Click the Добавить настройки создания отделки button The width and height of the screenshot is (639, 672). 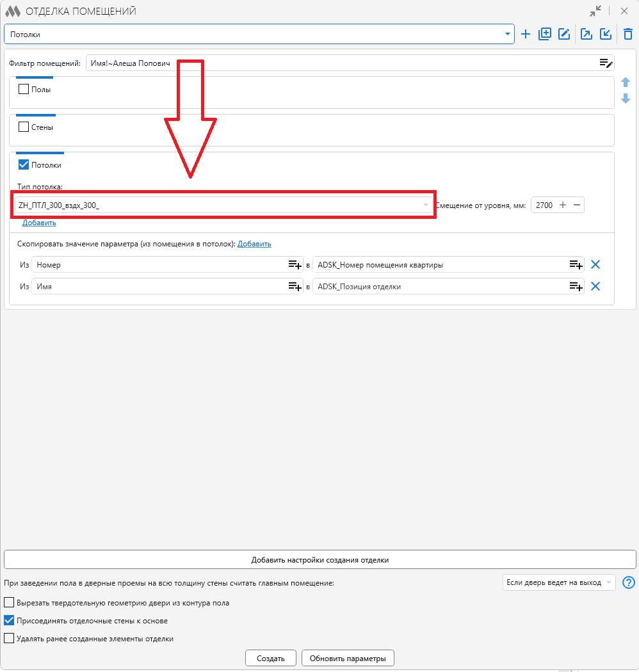pos(320,560)
